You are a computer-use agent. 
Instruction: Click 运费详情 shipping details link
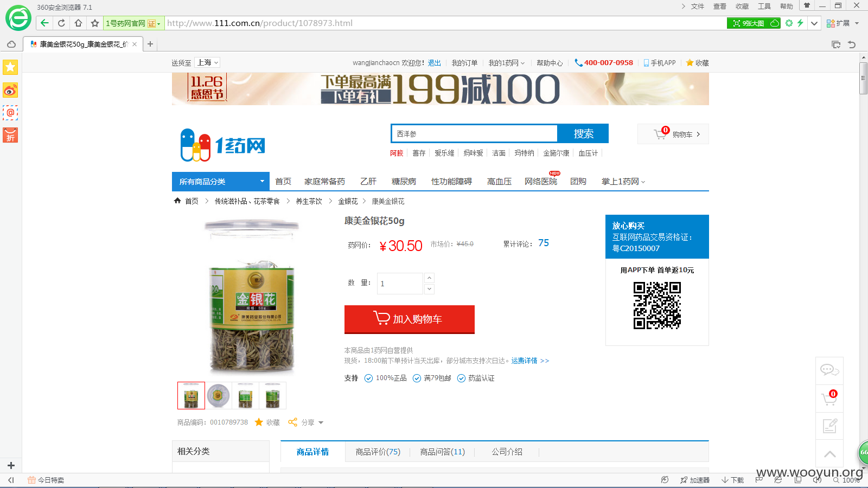click(x=530, y=361)
